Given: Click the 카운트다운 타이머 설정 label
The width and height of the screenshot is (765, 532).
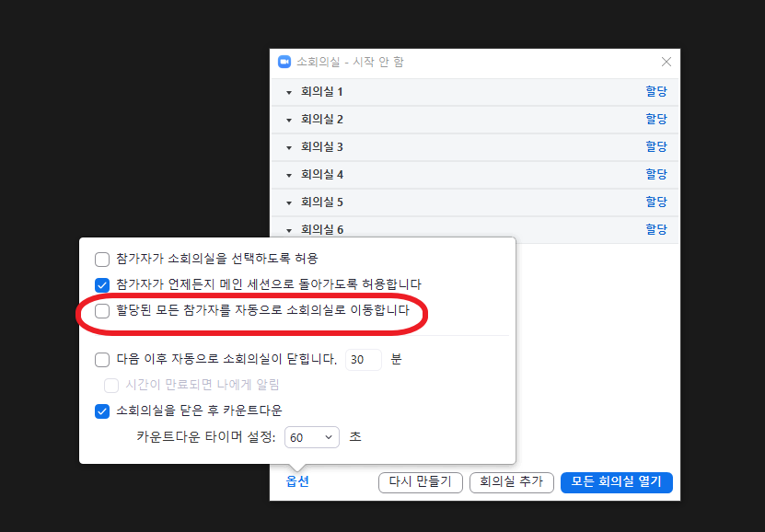Looking at the screenshot, I should pos(206,436).
